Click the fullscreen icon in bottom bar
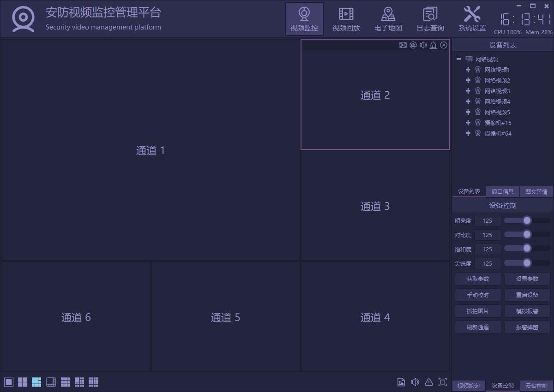554x392 pixels. coord(442,382)
